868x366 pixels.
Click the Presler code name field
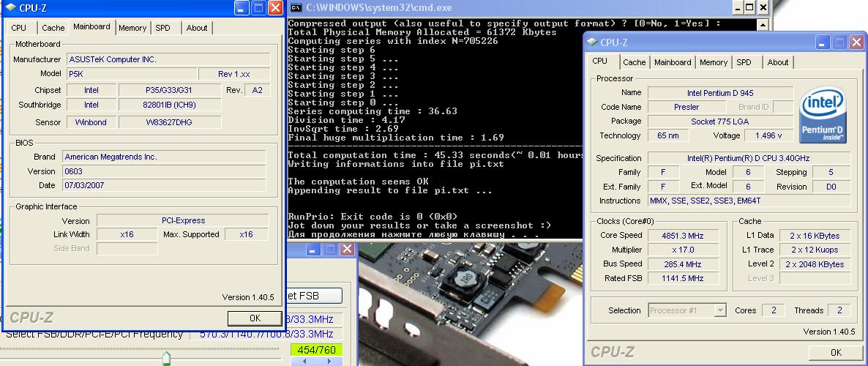[x=686, y=107]
